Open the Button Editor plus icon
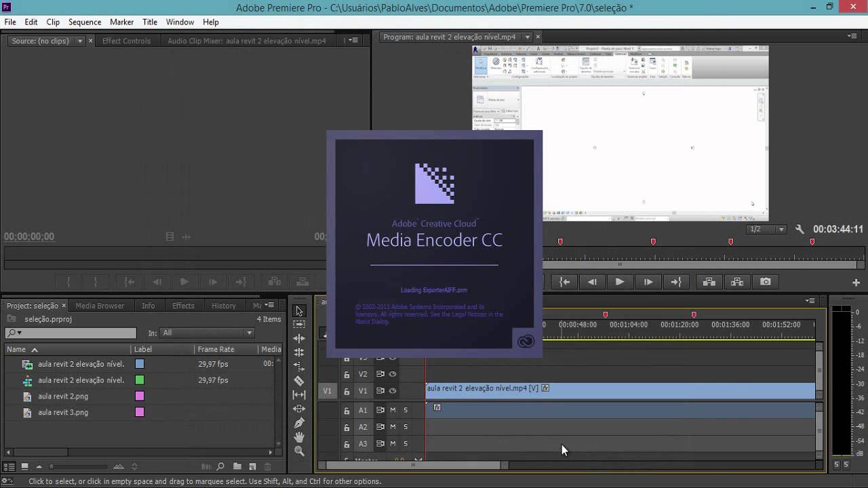Viewport: 868px width, 488px height. pos(856,283)
